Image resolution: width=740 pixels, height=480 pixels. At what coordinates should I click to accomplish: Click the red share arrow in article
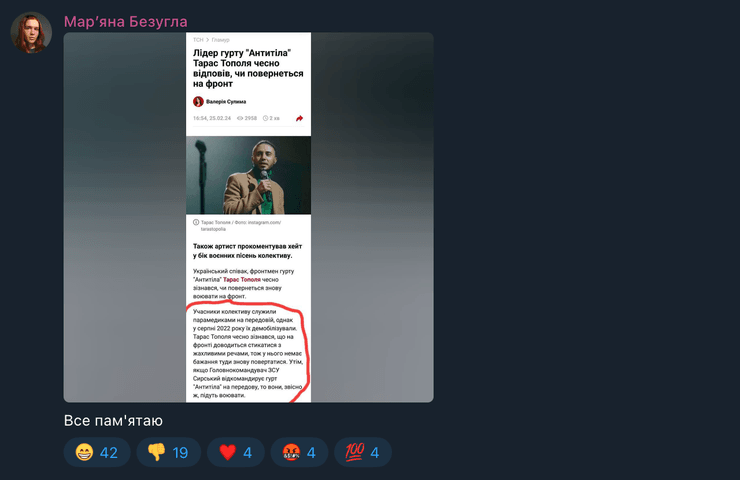[299, 118]
